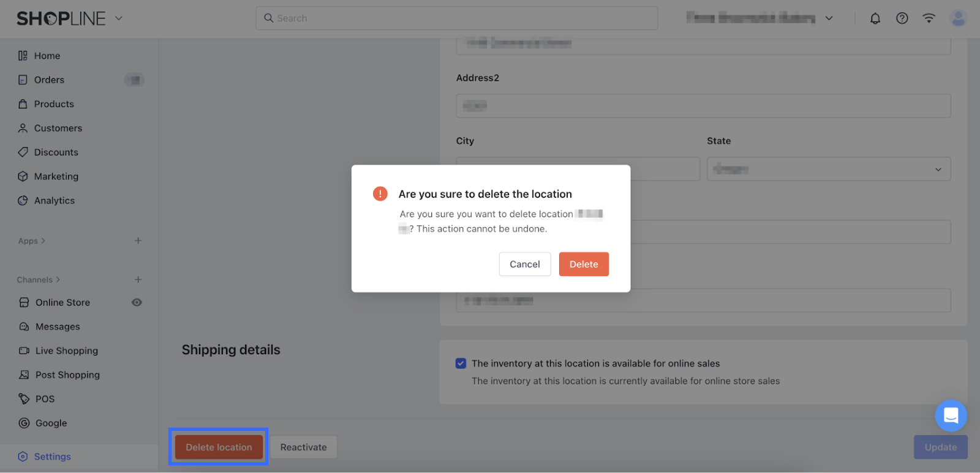This screenshot has width=980, height=473.
Task: Open the live chat support bubble
Action: click(x=951, y=415)
